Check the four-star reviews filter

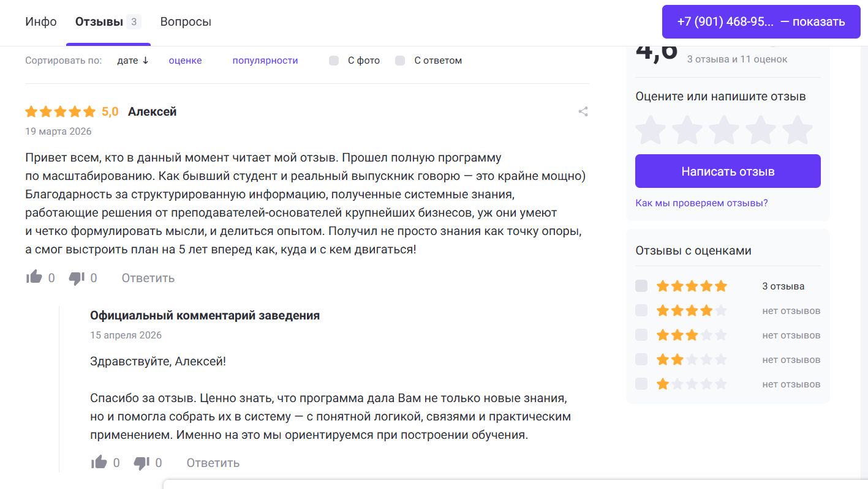(641, 310)
